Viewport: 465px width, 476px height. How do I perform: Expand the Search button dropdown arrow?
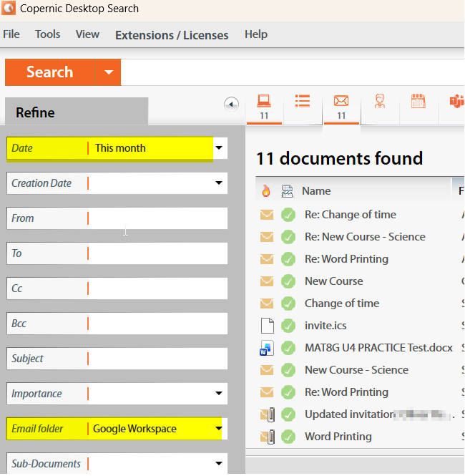[109, 72]
